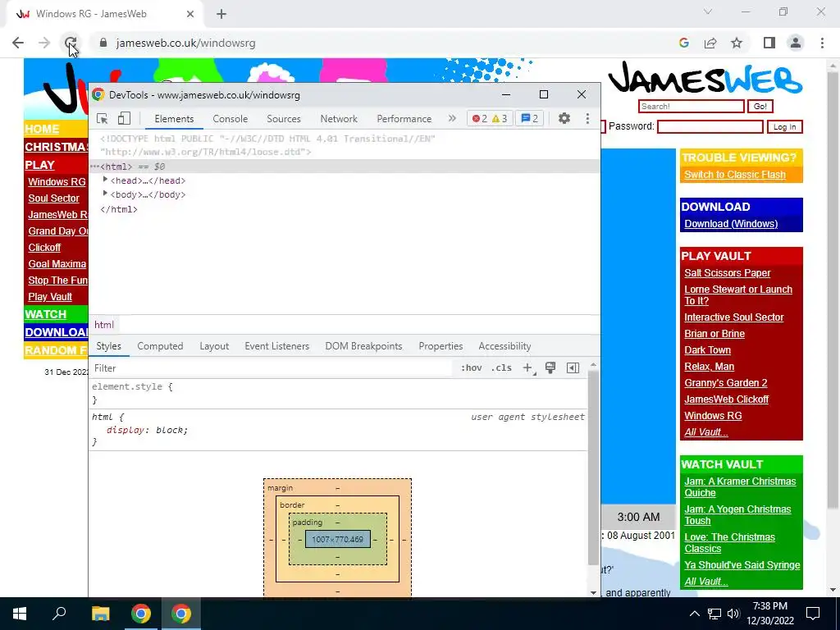Click the styles pane scrollbar

click(x=593, y=466)
